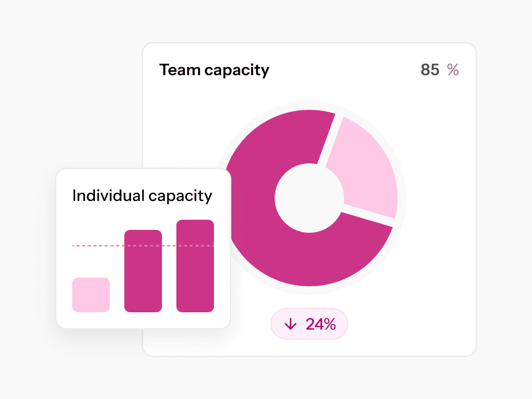Screen dimensions: 532x399
Task: Select the tallest bar on the right
Action: [x=195, y=275]
